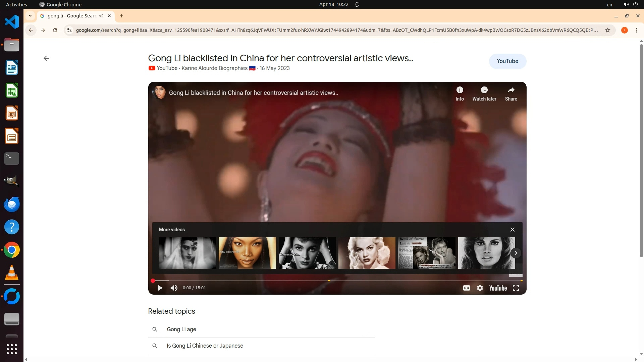Screen dimensions: 644x362
Task: Close the More videos panel
Action: pos(512,230)
